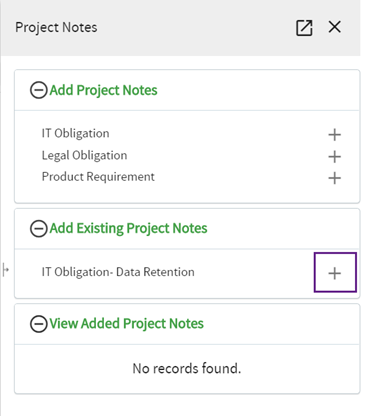Add a Product Requirement note with plus icon
This screenshot has height=416, width=369.
(x=334, y=178)
